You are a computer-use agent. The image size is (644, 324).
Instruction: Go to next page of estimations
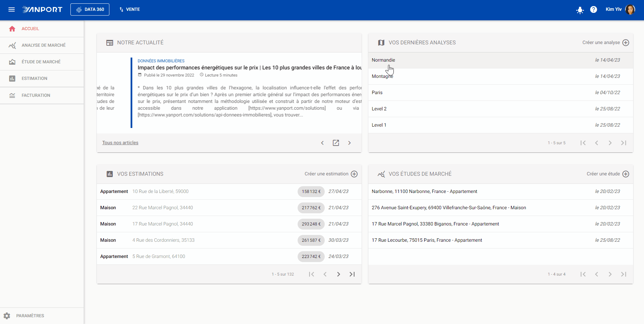[339, 274]
